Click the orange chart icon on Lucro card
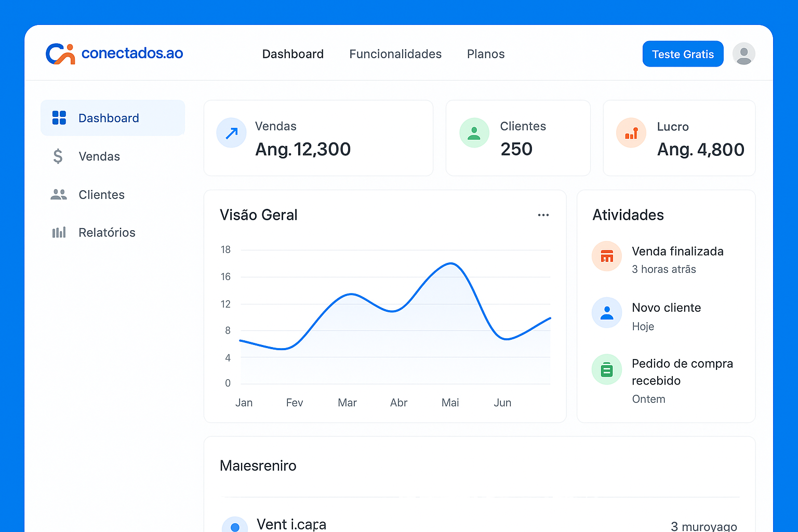 pos(631,133)
